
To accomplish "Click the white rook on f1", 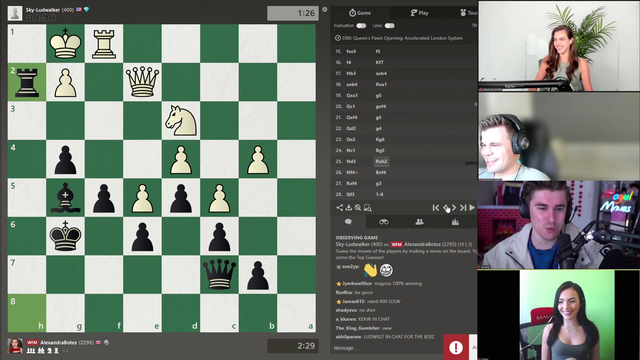I will coord(104,43).
